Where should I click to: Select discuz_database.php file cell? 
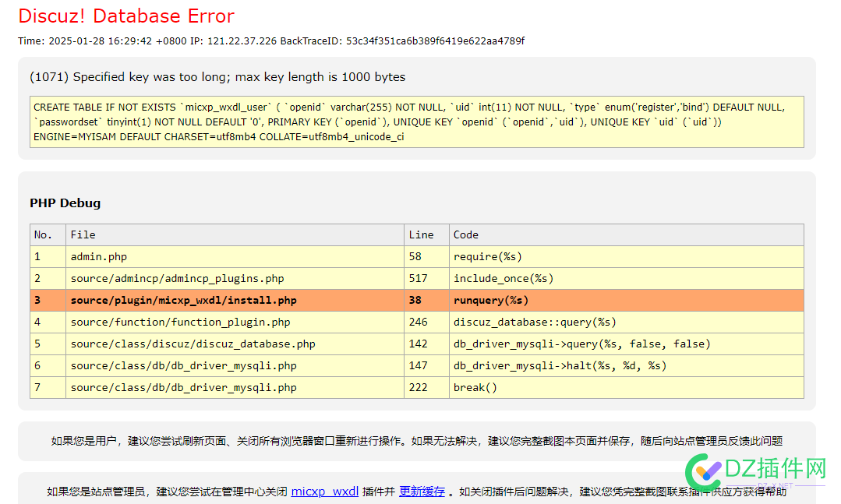coord(235,344)
